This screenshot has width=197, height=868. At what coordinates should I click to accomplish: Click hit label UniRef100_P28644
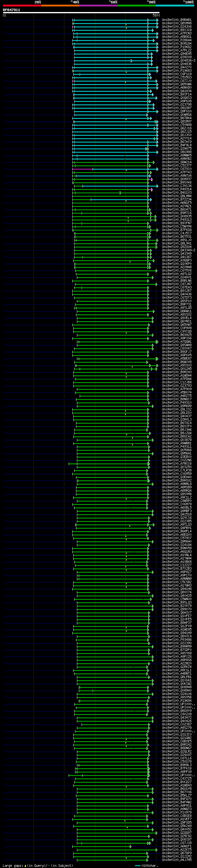(176, 40)
